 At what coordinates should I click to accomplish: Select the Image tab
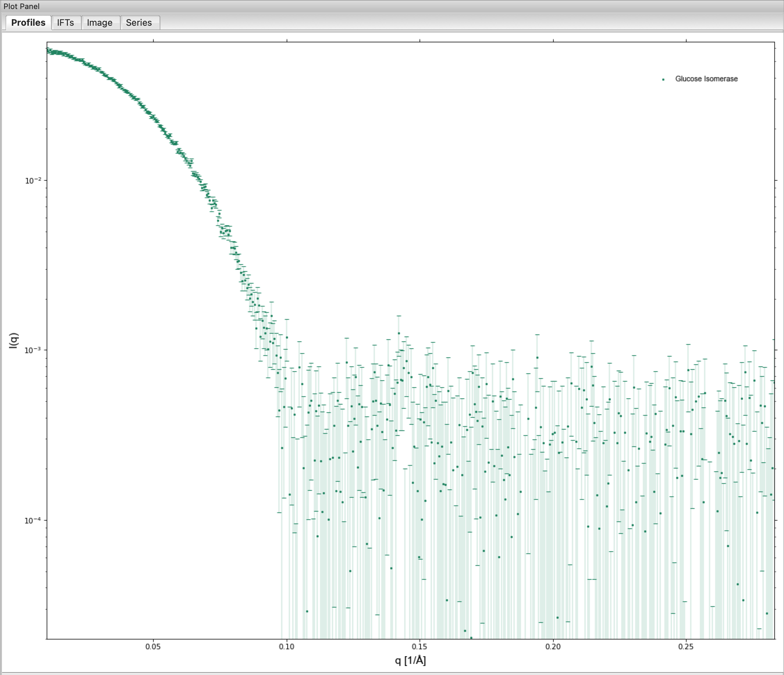tap(99, 23)
